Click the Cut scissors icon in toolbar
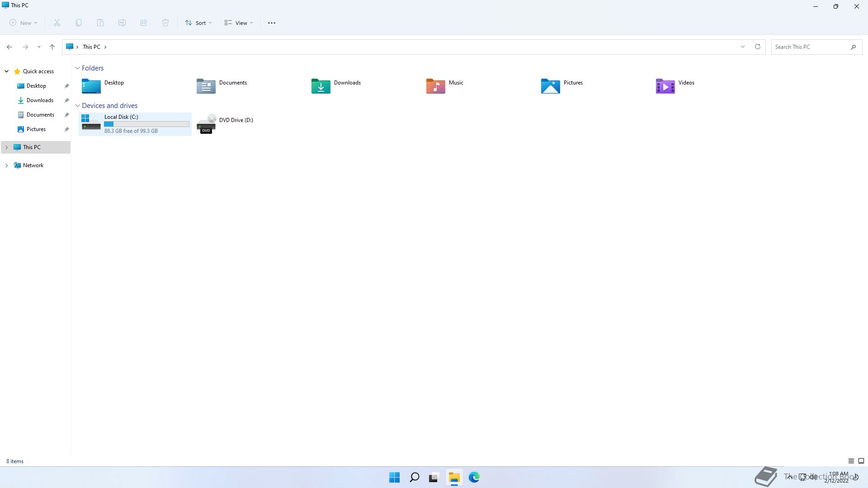This screenshot has width=868, height=488. (x=57, y=23)
